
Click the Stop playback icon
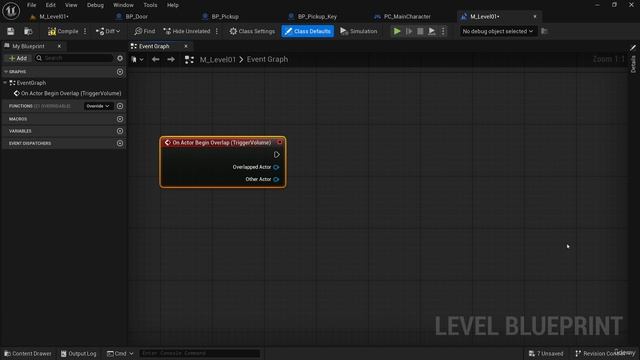click(420, 31)
